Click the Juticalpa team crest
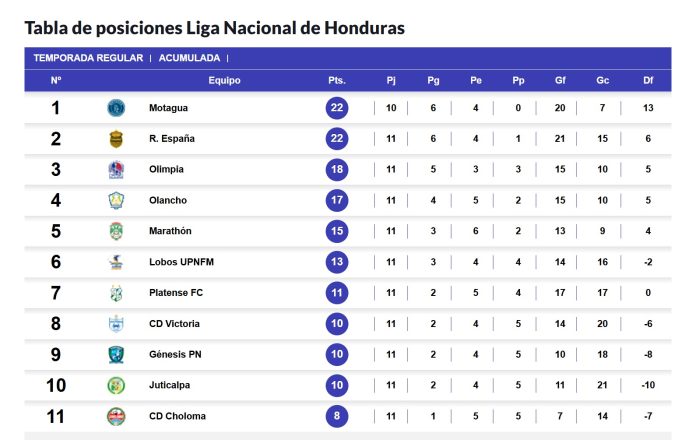The height and width of the screenshot is (440, 696). (116, 385)
